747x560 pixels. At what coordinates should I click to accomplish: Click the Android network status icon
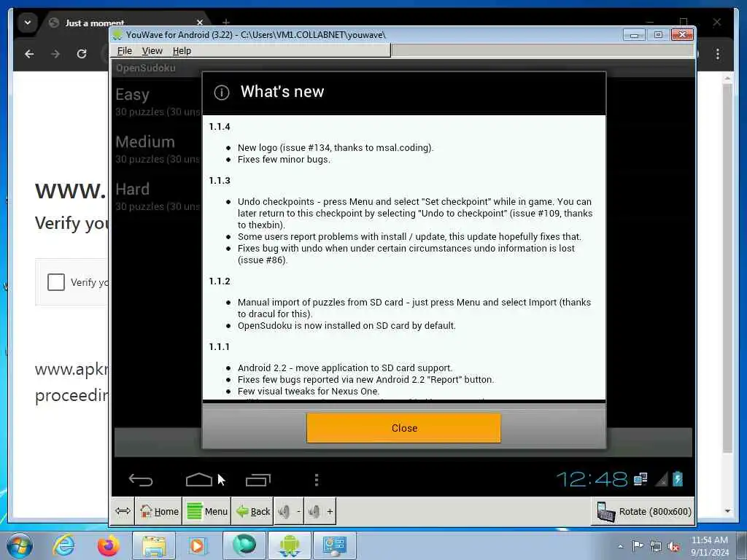(640, 479)
